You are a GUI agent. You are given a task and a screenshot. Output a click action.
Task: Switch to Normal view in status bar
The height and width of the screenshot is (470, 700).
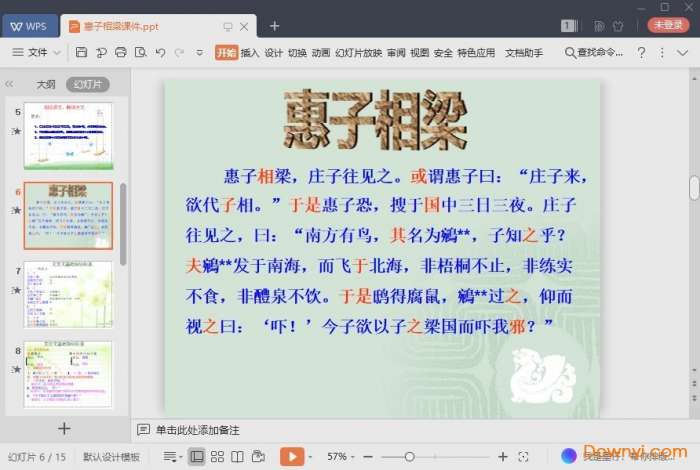click(x=196, y=456)
